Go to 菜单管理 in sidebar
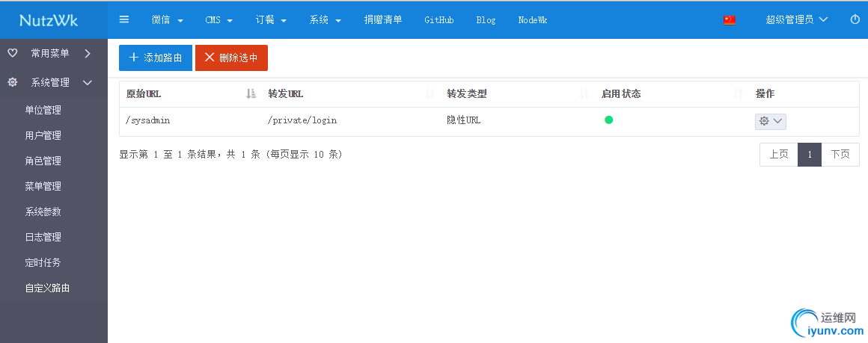This screenshot has width=868, height=343. tap(43, 186)
